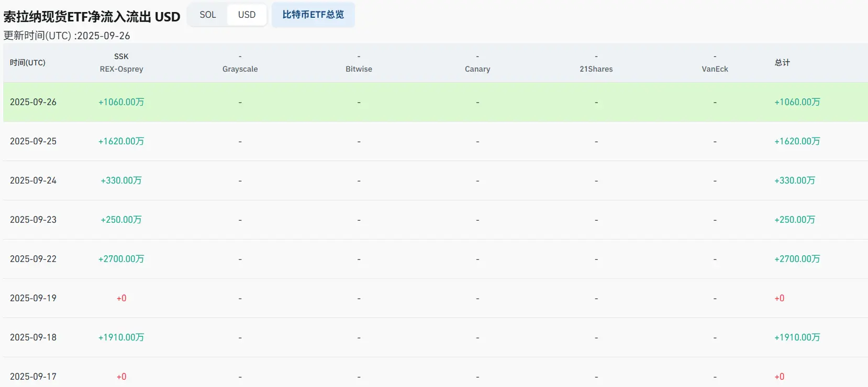Click the page title 索拉纳现货ETF净流入流出 USD
Image resolution: width=868 pixels, height=387 pixels.
coord(92,17)
